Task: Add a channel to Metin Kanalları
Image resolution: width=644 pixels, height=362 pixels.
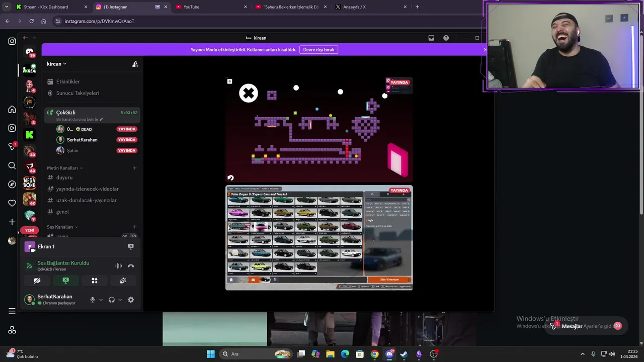Action: pos(135,168)
